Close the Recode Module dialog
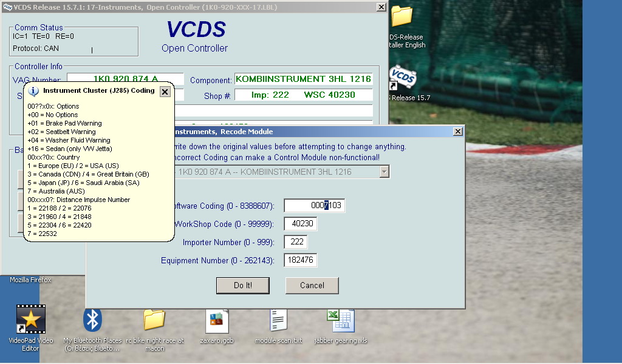622x364 pixels. coord(458,132)
